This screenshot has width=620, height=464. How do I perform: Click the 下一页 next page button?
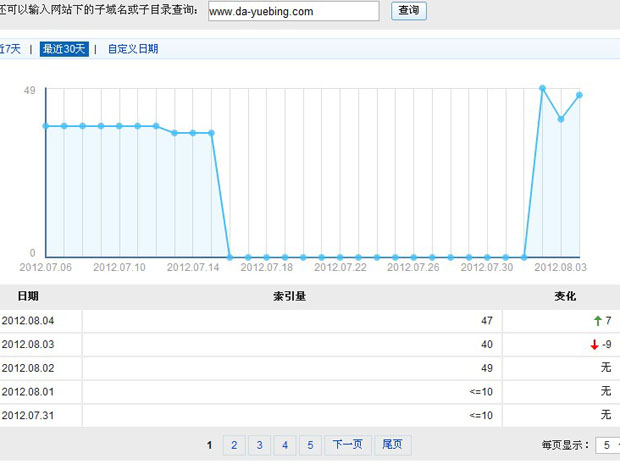click(347, 445)
